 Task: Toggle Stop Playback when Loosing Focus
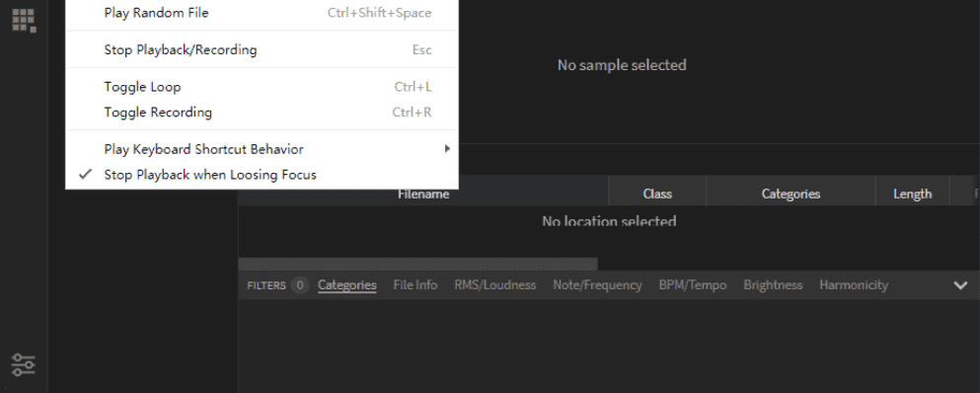click(x=262, y=175)
